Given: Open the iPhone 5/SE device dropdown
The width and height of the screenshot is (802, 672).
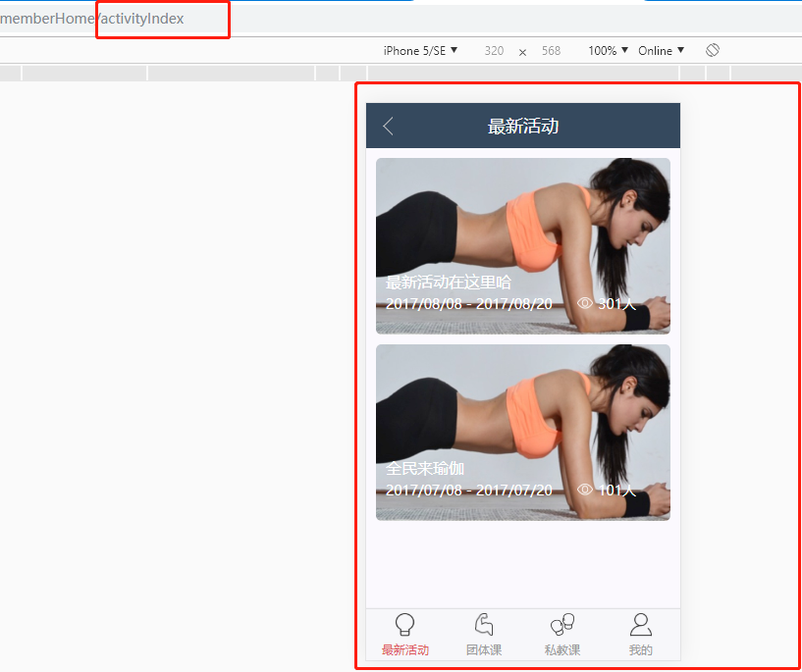Looking at the screenshot, I should (x=420, y=51).
